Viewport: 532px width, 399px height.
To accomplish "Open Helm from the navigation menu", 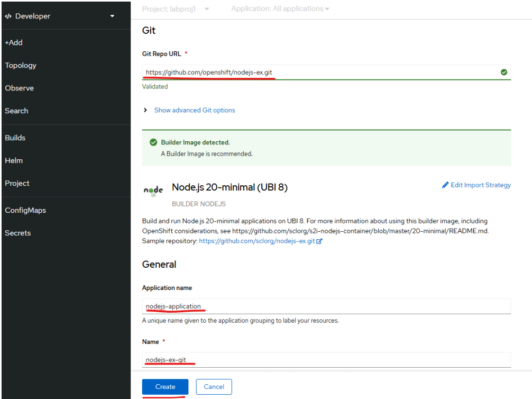I will (x=14, y=160).
